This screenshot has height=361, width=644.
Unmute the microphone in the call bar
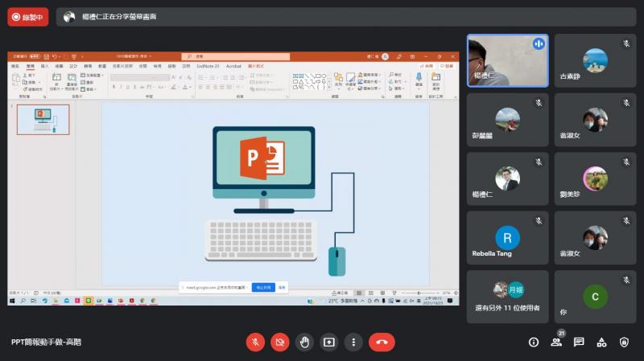coord(255,342)
